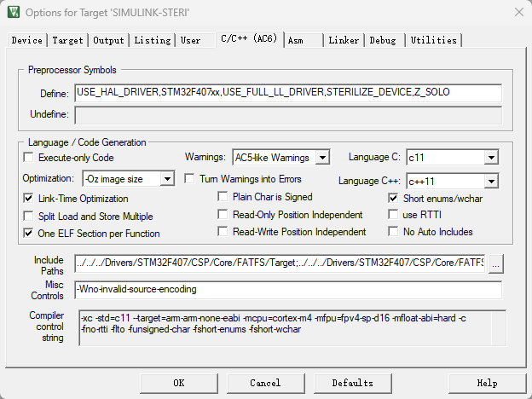Enable Execute-only Code checkbox
Screen dimensions: 532x399
[28, 158]
